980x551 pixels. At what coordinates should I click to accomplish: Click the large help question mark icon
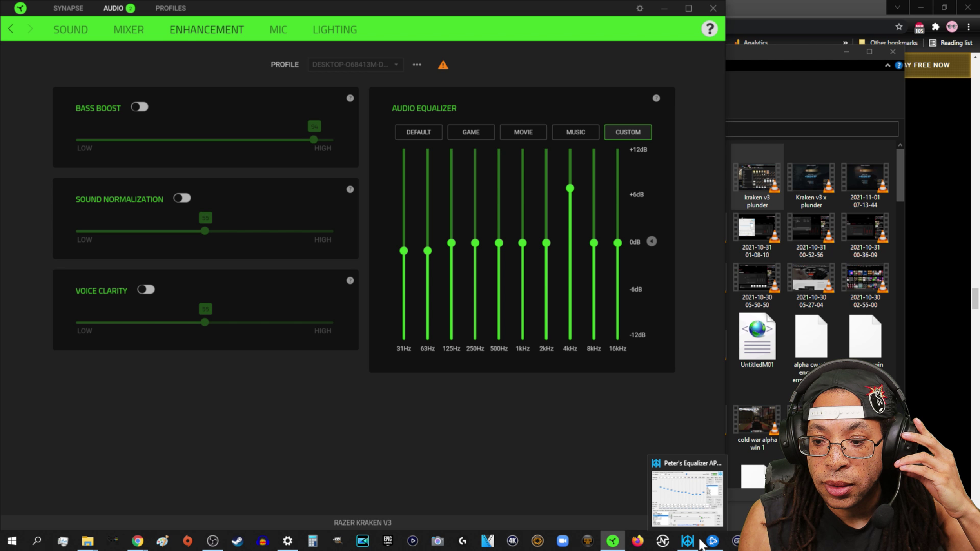click(709, 29)
